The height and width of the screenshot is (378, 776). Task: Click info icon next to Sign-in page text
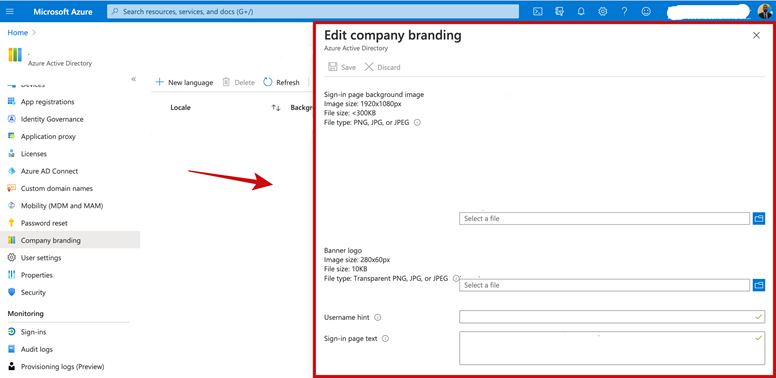click(386, 339)
